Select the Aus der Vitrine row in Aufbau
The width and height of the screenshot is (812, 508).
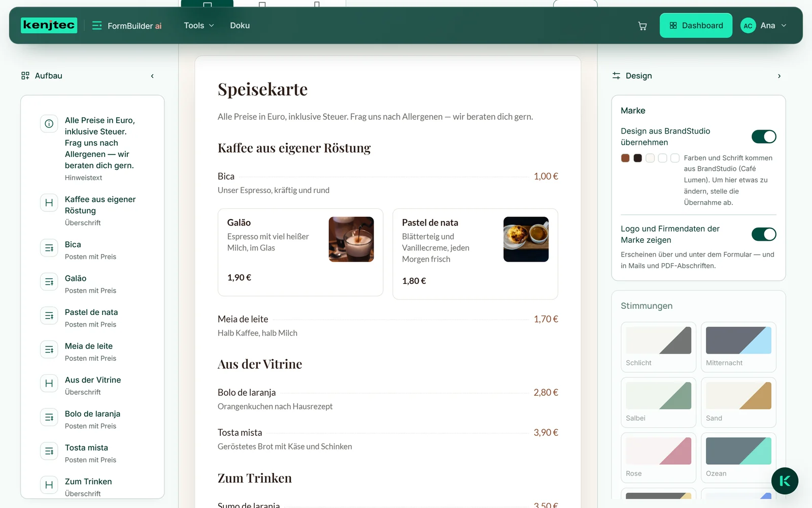[92, 386]
